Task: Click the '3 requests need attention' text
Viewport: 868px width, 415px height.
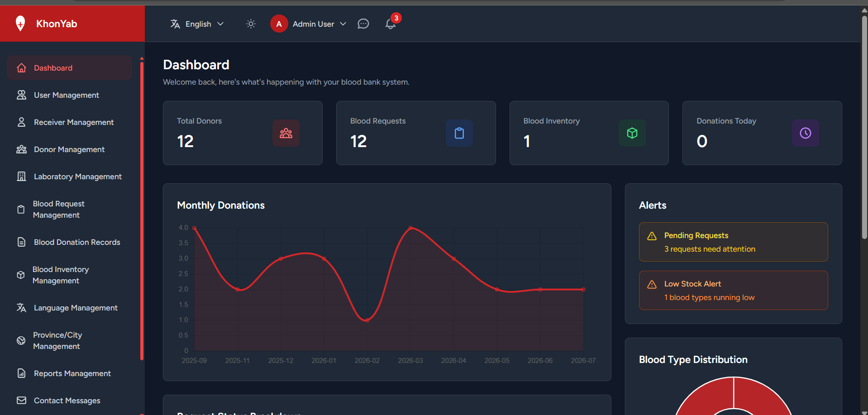Action: coord(710,249)
